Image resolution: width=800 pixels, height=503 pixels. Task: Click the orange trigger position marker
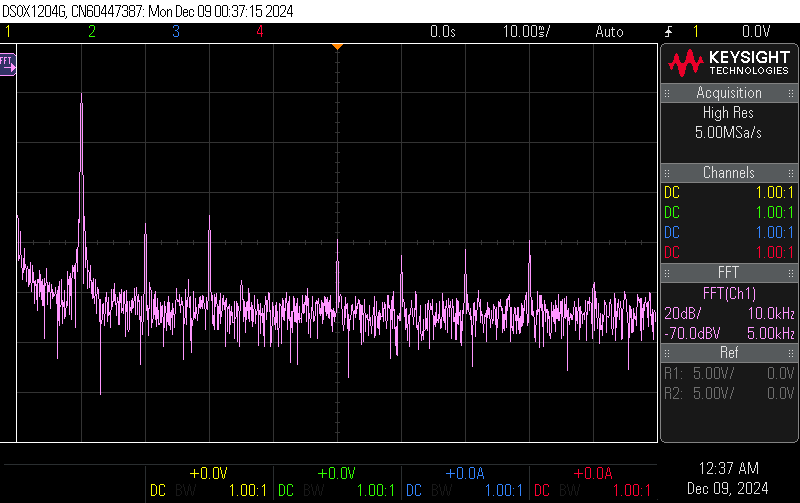tap(337, 47)
